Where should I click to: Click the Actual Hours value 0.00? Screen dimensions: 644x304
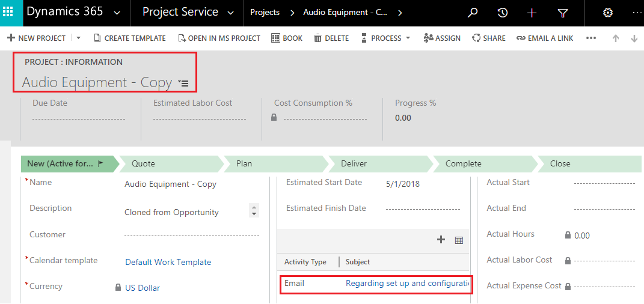point(582,236)
